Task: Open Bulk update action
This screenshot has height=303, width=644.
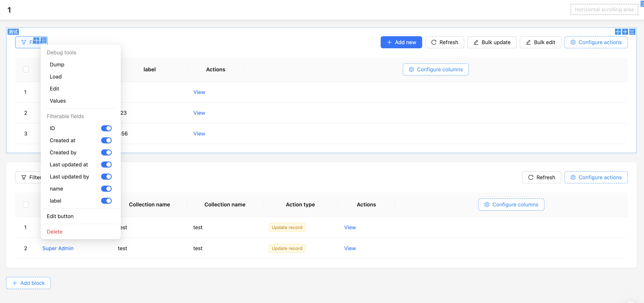Action: [492, 42]
